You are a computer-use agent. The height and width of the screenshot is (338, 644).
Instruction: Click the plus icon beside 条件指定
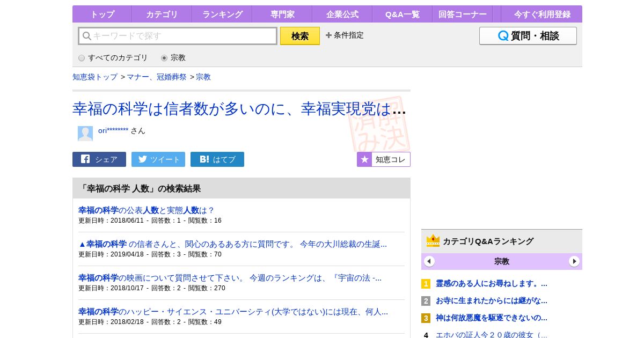pos(328,35)
